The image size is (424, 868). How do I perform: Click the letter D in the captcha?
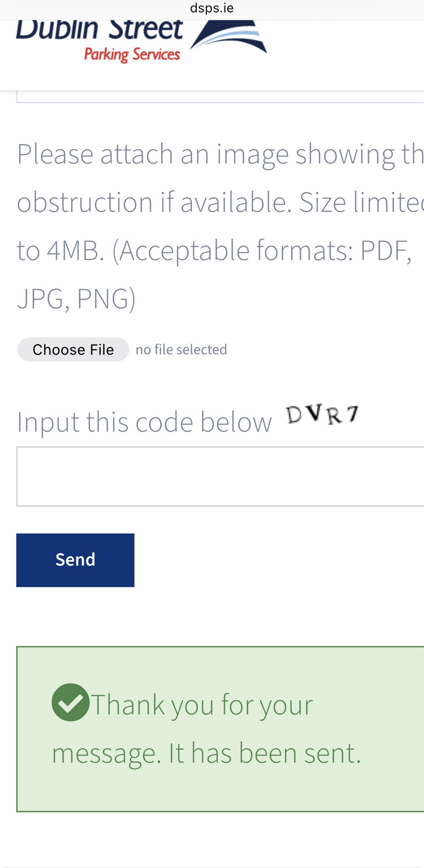(x=294, y=415)
